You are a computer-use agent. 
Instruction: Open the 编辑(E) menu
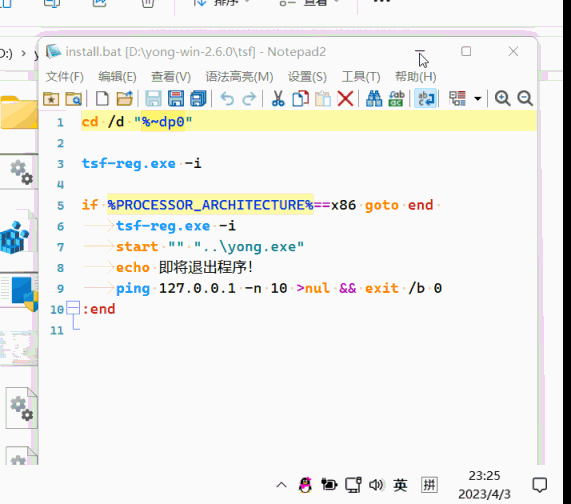tap(117, 77)
